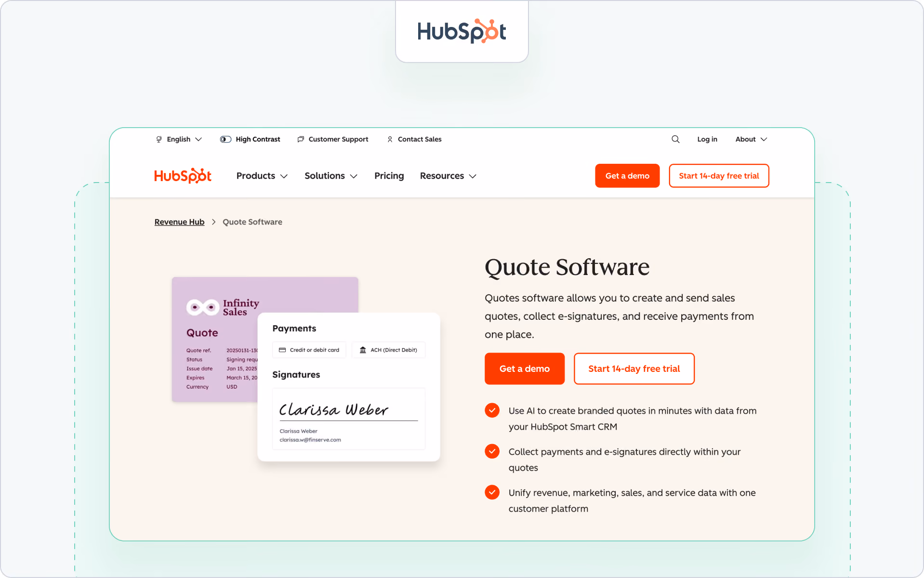The height and width of the screenshot is (578, 924).
Task: Click the search magnifier icon
Action: 675,139
